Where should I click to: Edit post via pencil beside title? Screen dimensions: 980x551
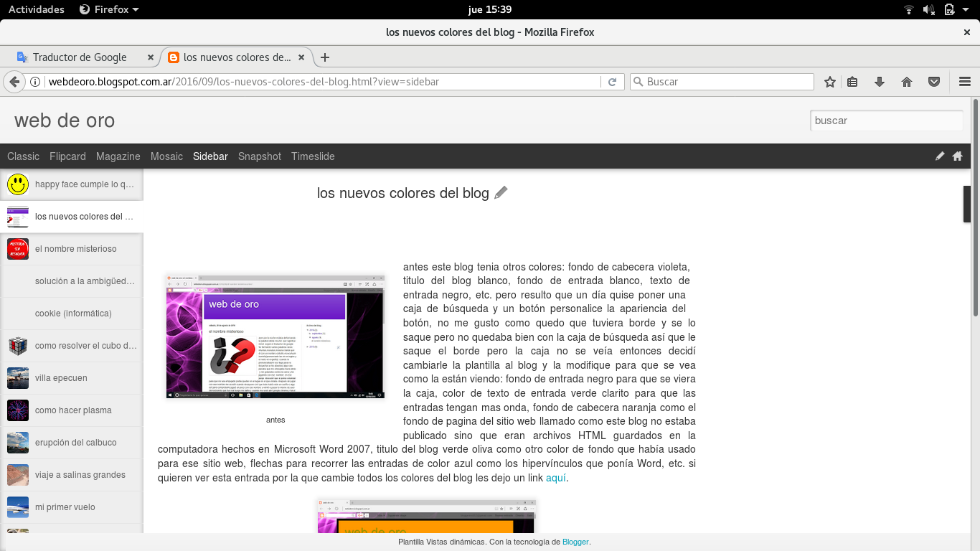pyautogui.click(x=501, y=192)
